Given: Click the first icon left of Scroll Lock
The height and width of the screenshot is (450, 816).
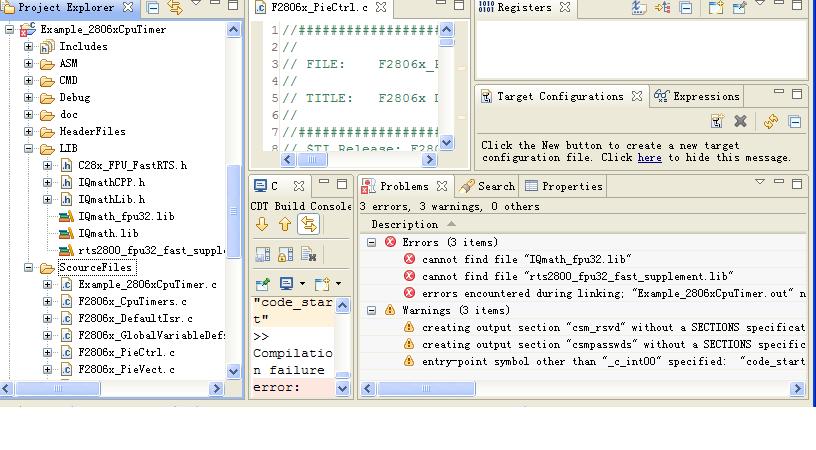Looking at the screenshot, I should point(263,254).
